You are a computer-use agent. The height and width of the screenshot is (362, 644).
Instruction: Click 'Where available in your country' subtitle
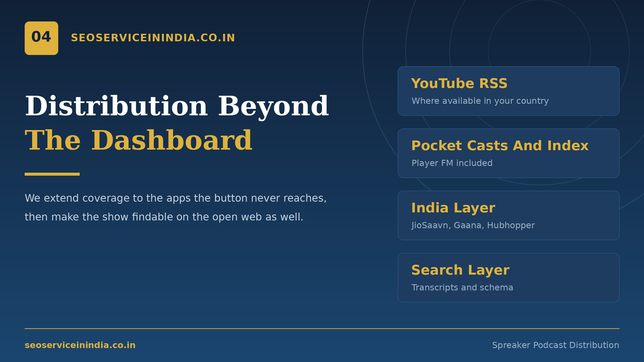[480, 101]
